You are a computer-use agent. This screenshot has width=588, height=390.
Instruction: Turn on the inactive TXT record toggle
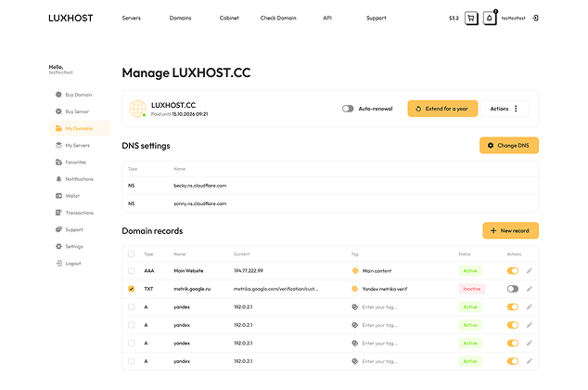click(512, 289)
